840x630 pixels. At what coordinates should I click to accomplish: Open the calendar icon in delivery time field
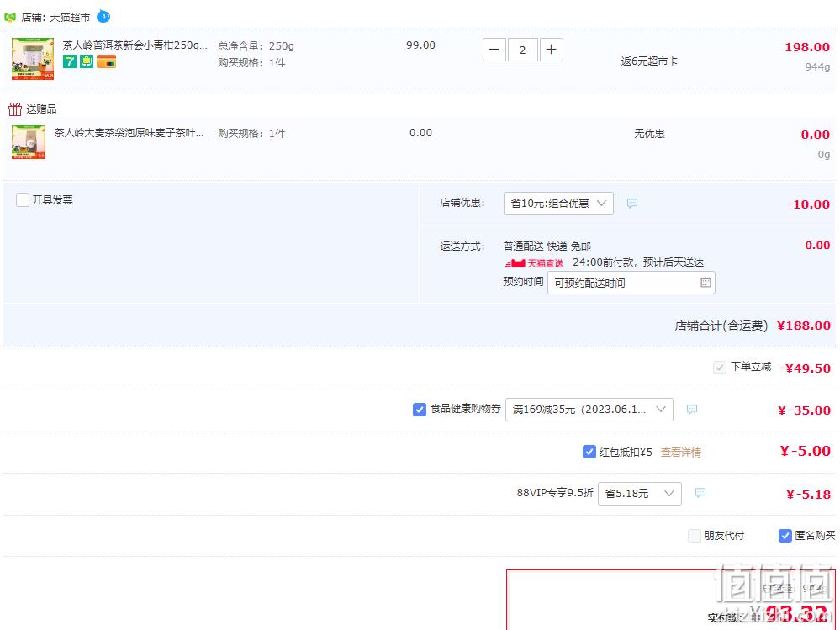(705, 283)
